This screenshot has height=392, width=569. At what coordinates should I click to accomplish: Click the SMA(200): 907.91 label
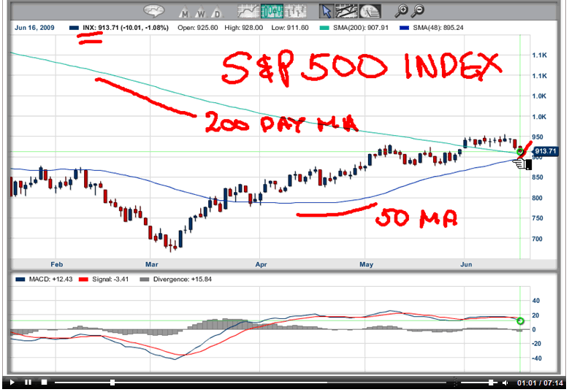(361, 28)
